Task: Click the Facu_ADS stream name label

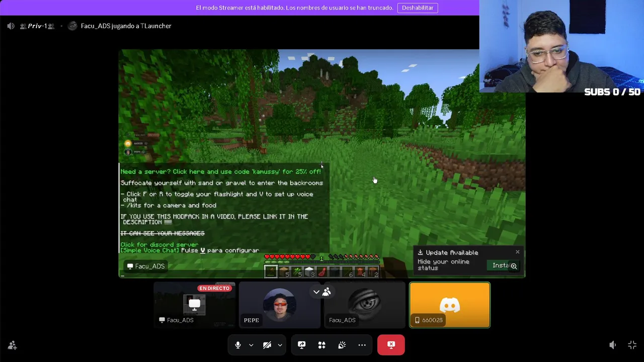Action: (x=146, y=266)
